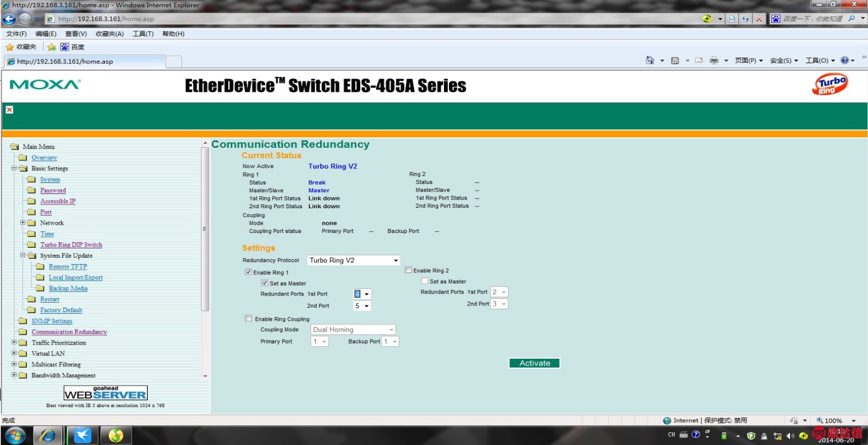868x445 pixels.
Task: Open the Windows Start button
Action: coord(15,436)
